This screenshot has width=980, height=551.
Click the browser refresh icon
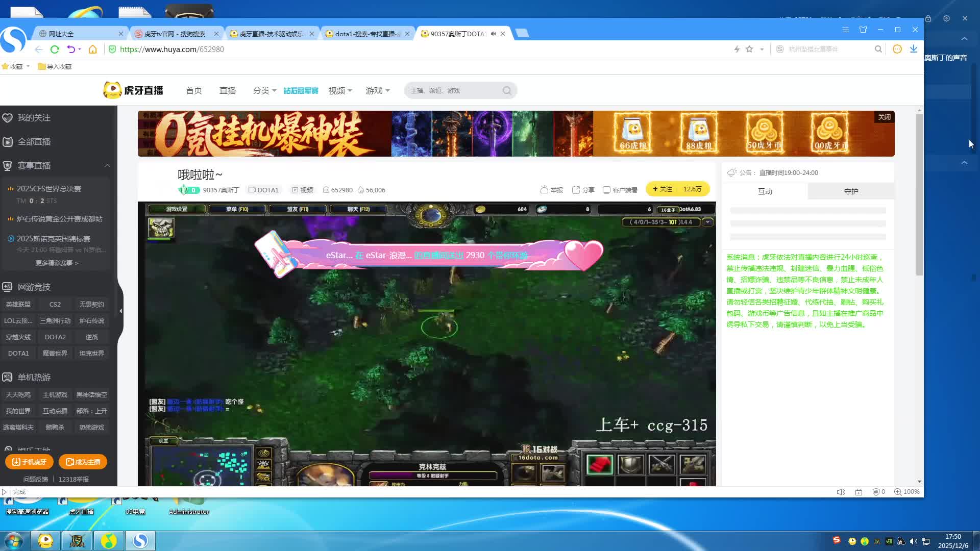[x=55, y=49]
